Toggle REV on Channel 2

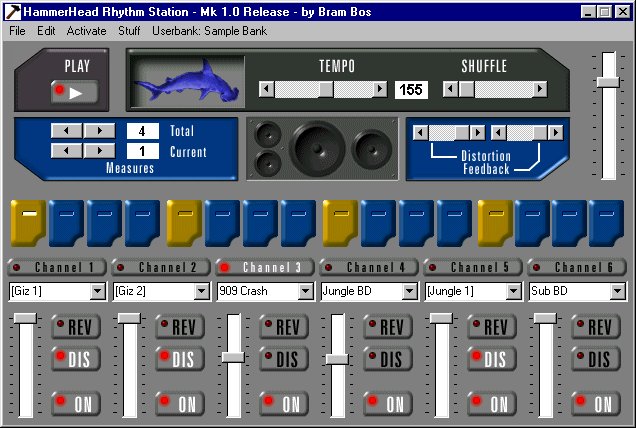coord(180,327)
